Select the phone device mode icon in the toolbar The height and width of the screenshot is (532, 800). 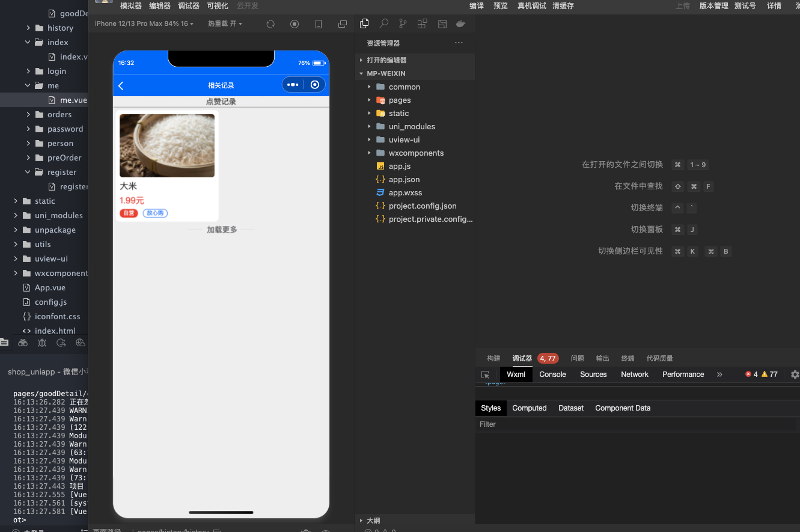[x=319, y=24]
